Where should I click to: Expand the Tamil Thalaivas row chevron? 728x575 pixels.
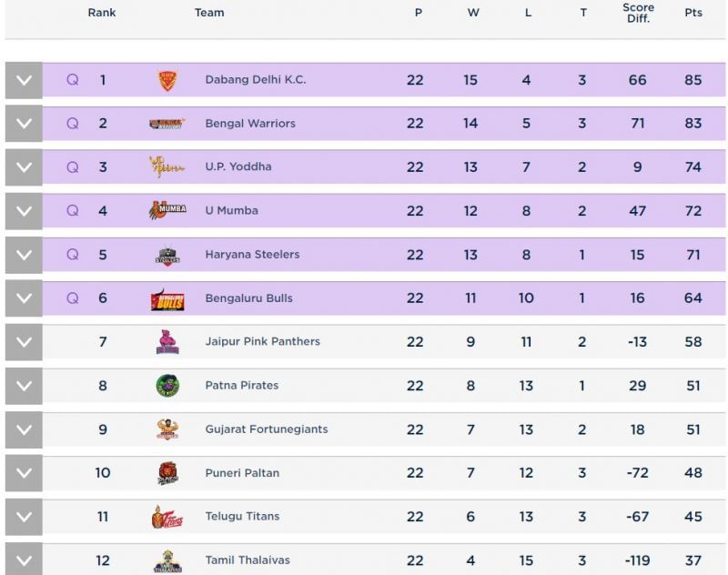(24, 560)
